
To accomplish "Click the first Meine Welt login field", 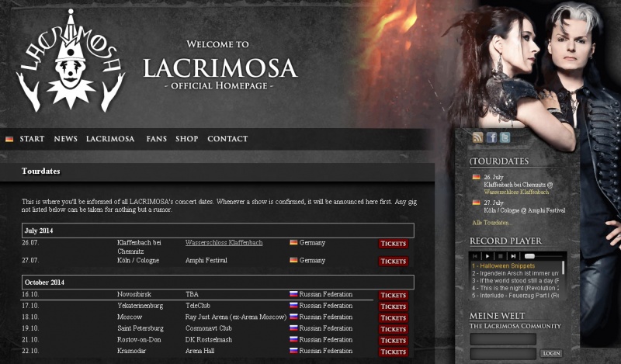I will 503,339.
